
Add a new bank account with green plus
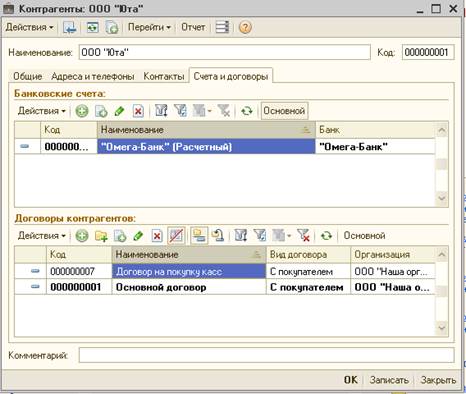(x=82, y=111)
